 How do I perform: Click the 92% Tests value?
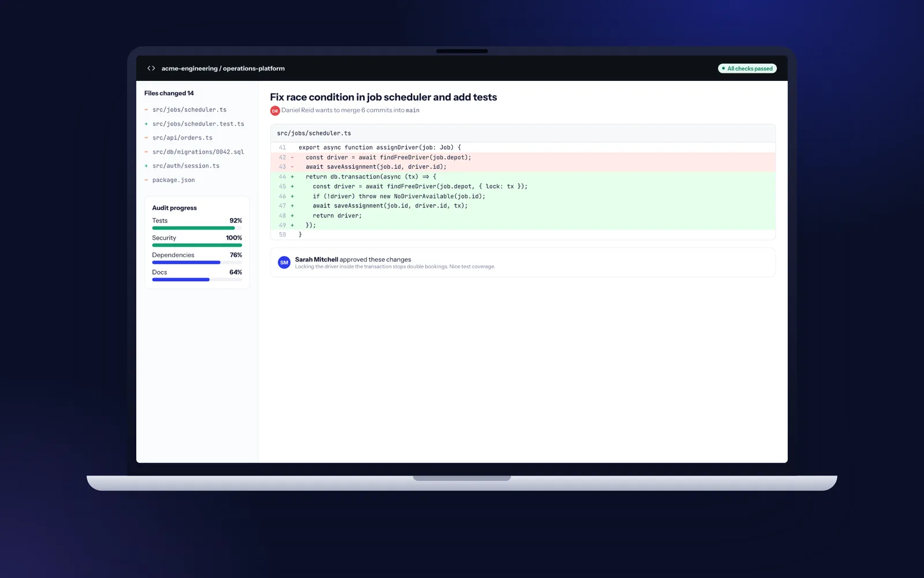pyautogui.click(x=236, y=221)
